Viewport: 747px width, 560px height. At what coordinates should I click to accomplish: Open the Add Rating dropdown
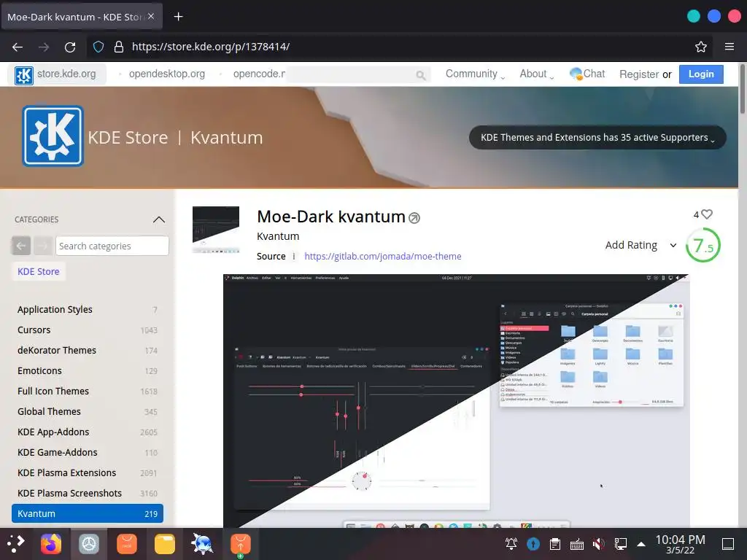pyautogui.click(x=640, y=245)
